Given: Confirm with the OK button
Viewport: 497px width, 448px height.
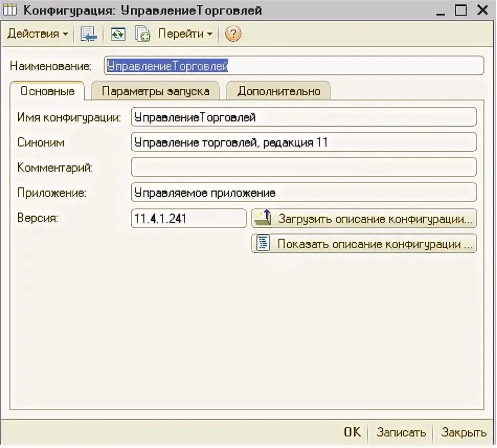Looking at the screenshot, I should (x=352, y=432).
